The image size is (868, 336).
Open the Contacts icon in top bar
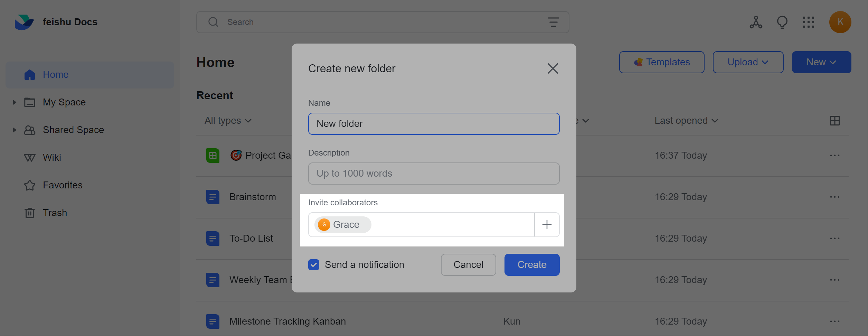(756, 22)
